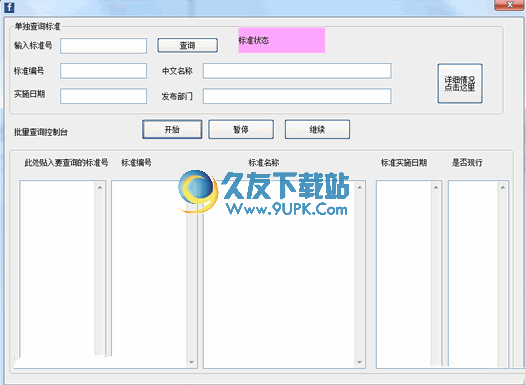Click the 暂停 pause button
The width and height of the screenshot is (526, 385).
coord(241,129)
